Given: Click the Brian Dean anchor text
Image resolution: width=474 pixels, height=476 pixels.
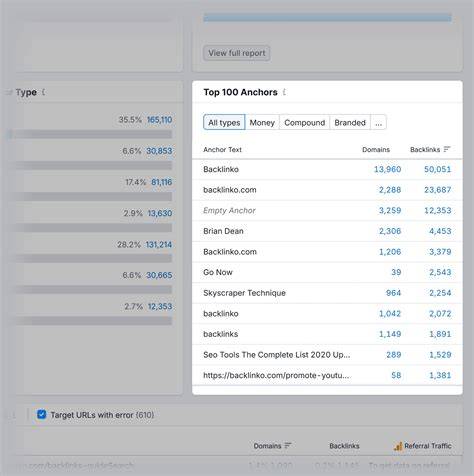Looking at the screenshot, I should pyautogui.click(x=223, y=231).
